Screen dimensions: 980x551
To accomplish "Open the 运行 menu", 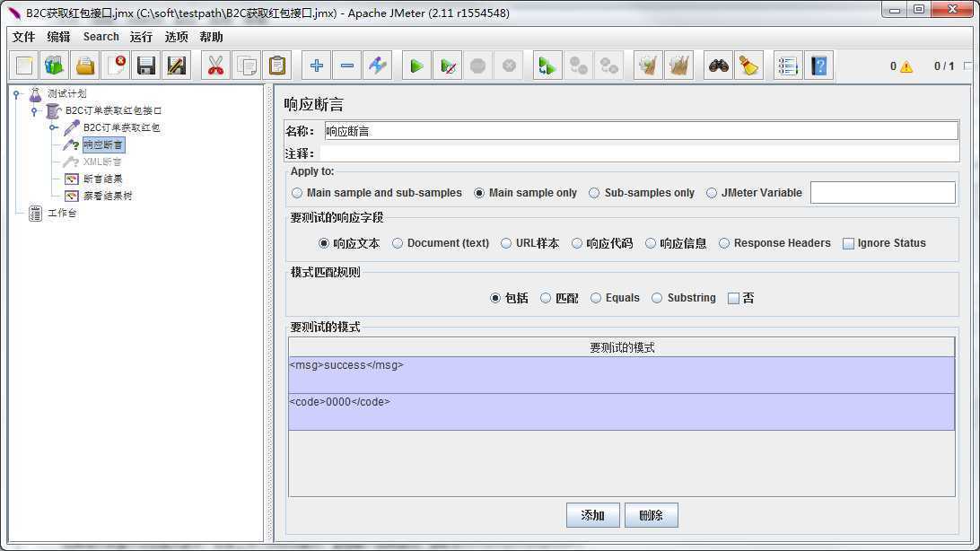I will tap(141, 37).
